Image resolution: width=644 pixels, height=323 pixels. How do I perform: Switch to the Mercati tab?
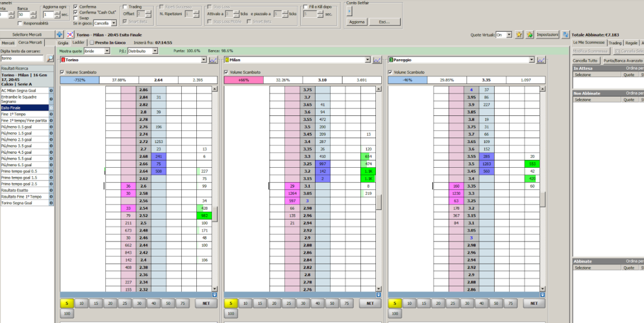[8, 43]
